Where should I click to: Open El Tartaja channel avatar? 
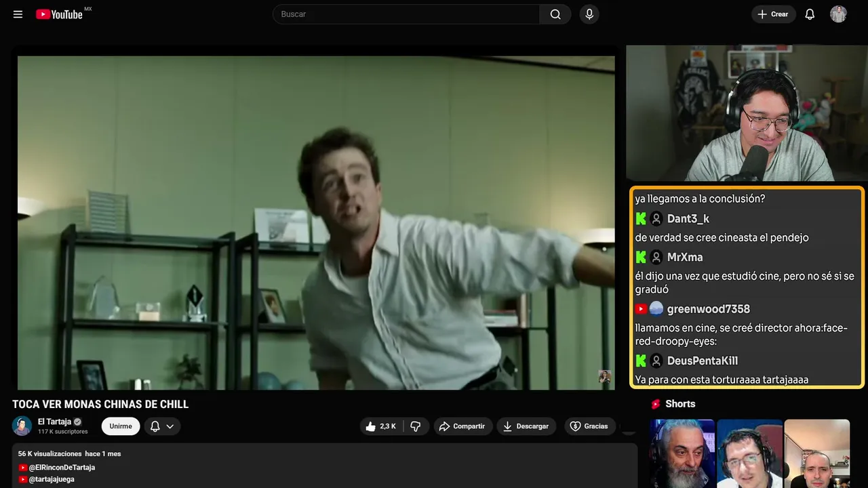click(22, 426)
